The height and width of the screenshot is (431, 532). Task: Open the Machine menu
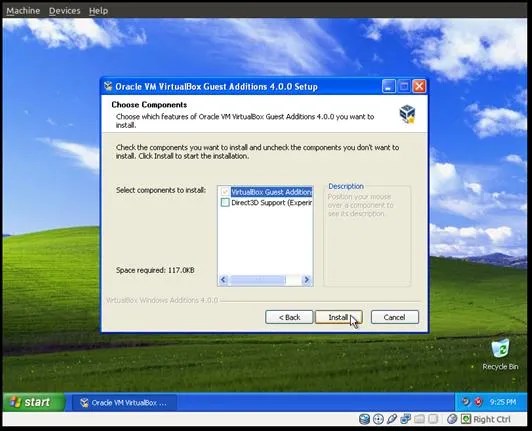(x=23, y=11)
